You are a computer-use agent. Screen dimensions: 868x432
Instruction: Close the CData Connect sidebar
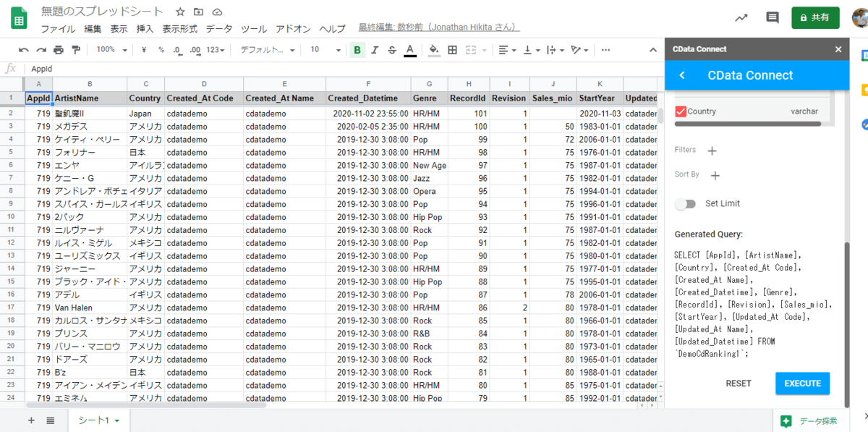(x=838, y=49)
